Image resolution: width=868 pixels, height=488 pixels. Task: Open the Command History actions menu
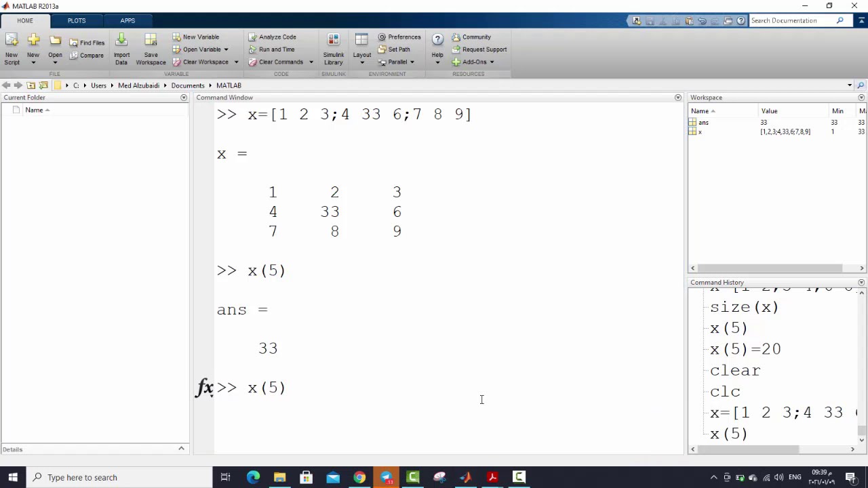pos(862,283)
